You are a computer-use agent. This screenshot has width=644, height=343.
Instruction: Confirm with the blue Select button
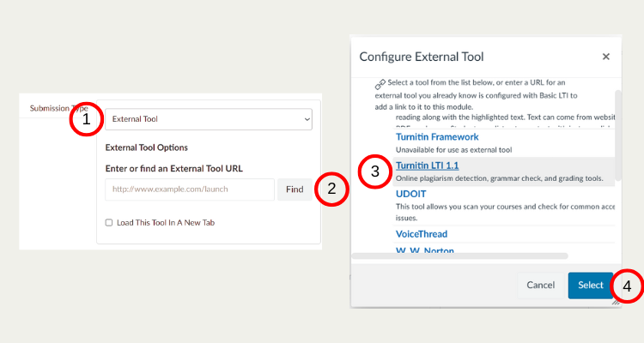pyautogui.click(x=590, y=285)
